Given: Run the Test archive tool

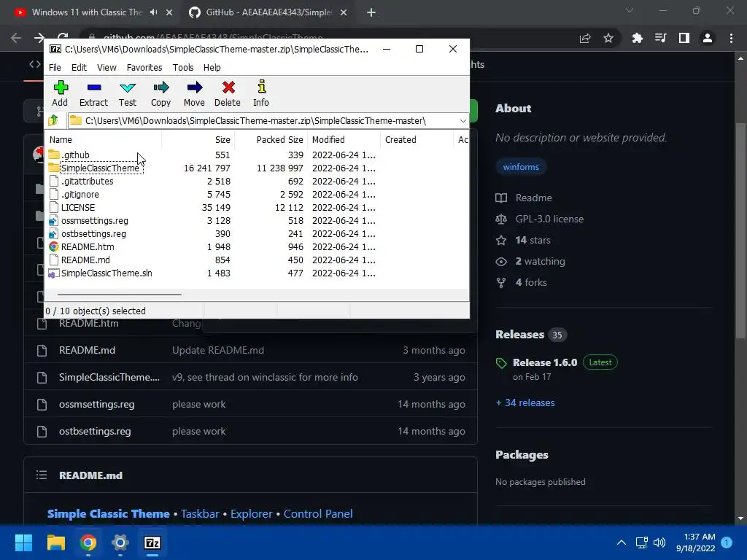Looking at the screenshot, I should tap(127, 93).
